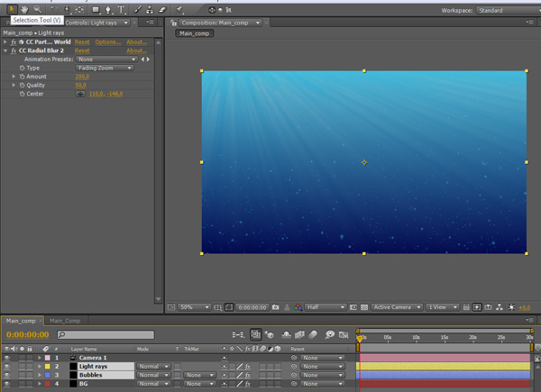Toggle Amount stopwatch keyframing
The height and width of the screenshot is (392, 541).
22,77
